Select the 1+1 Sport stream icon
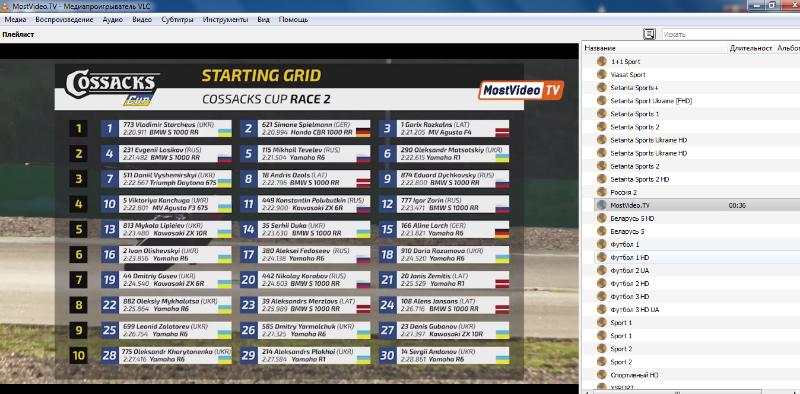 (x=602, y=61)
